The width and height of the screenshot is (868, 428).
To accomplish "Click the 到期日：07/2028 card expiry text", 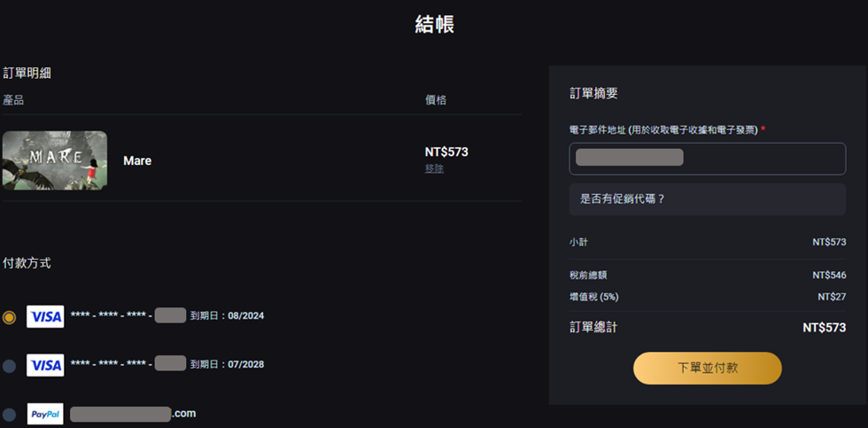I will (x=227, y=365).
